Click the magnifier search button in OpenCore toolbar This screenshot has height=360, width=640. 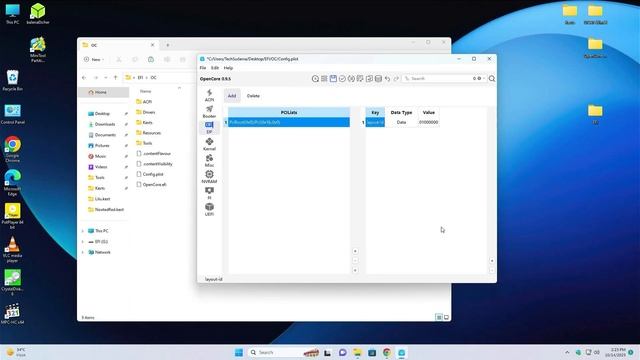(x=492, y=78)
